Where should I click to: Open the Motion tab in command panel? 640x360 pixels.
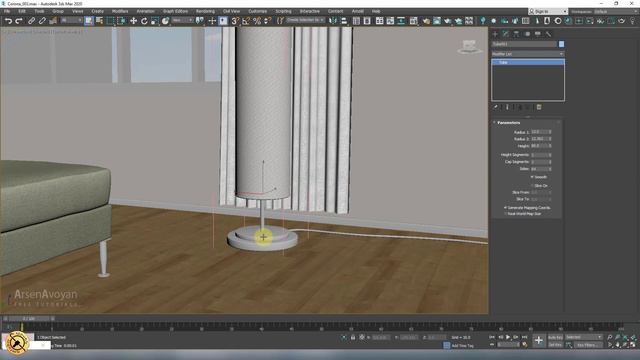(x=527, y=34)
